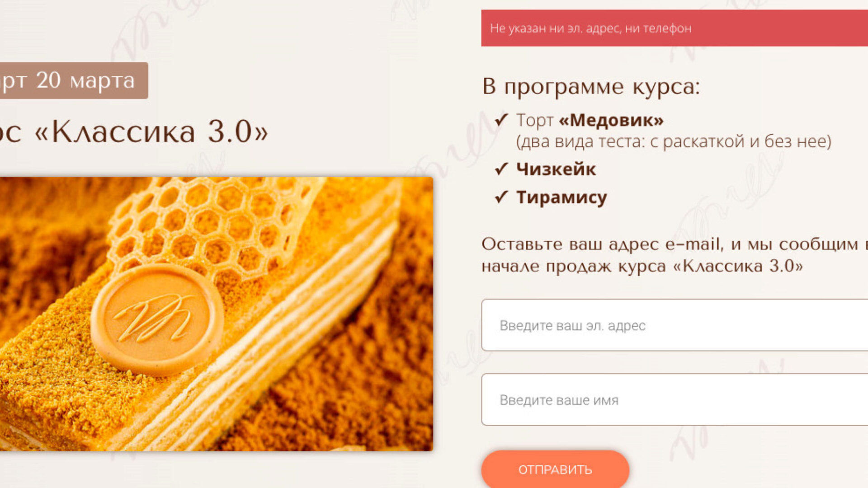The image size is (868, 488).
Task: Focus the email address input field
Action: (x=675, y=325)
